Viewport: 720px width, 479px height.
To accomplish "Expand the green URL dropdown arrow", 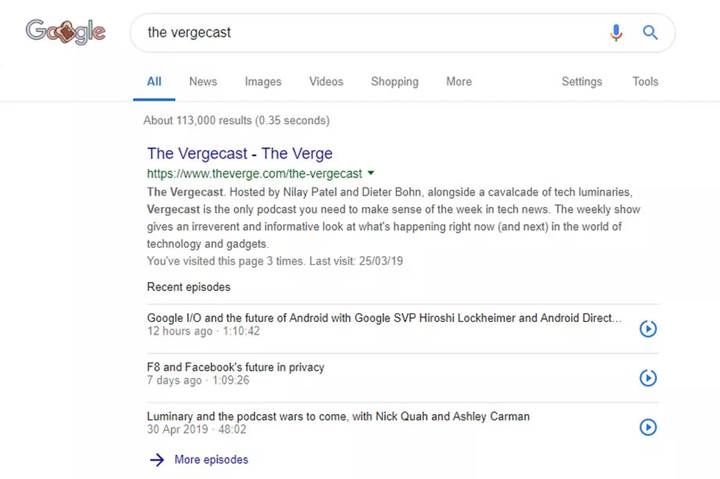I will (x=371, y=173).
